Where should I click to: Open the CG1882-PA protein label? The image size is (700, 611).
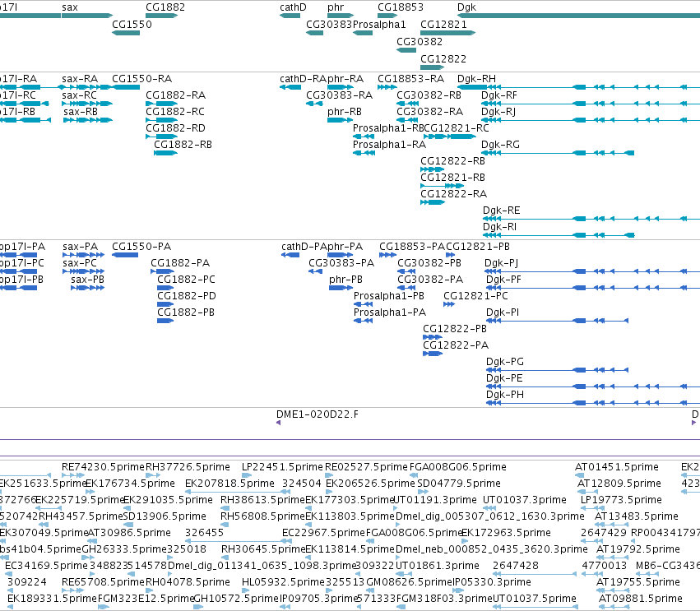tap(180, 263)
